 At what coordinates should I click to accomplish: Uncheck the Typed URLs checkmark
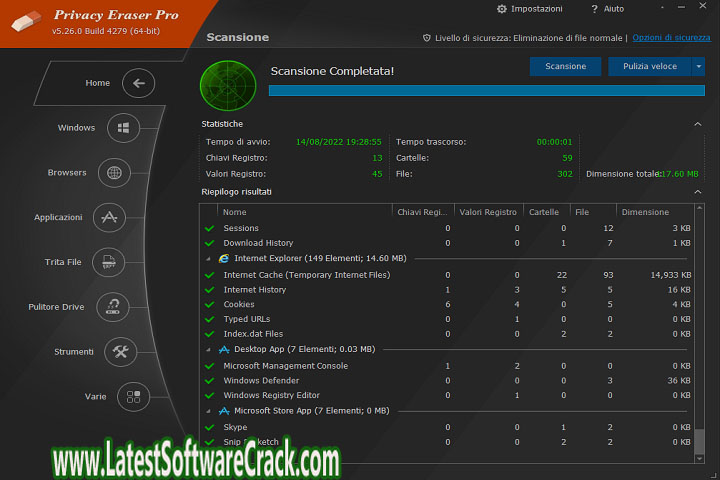pos(210,319)
